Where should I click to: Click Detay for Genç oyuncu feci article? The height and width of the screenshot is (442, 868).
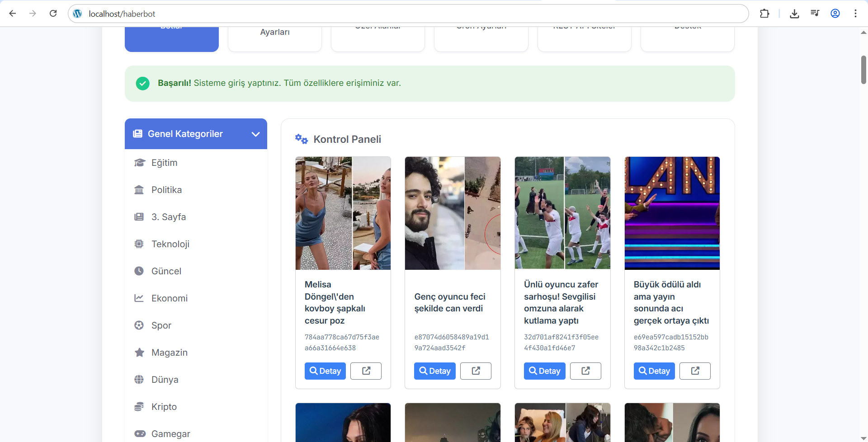435,371
